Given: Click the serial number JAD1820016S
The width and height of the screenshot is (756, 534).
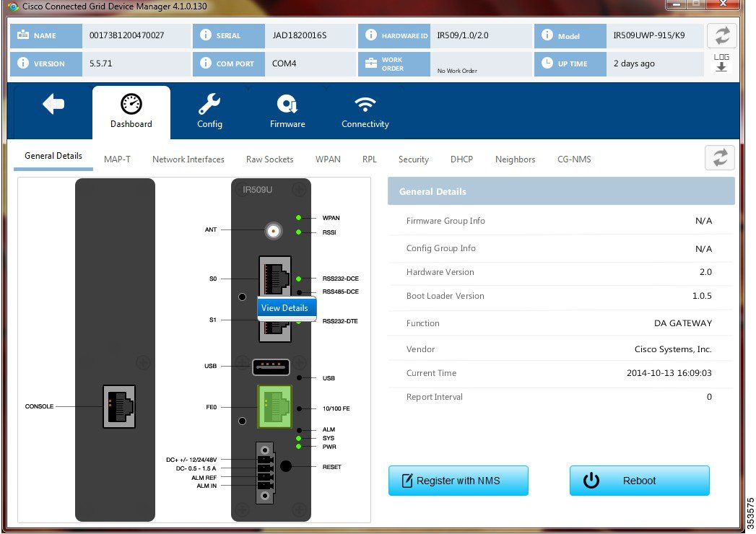Looking at the screenshot, I should pyautogui.click(x=300, y=35).
